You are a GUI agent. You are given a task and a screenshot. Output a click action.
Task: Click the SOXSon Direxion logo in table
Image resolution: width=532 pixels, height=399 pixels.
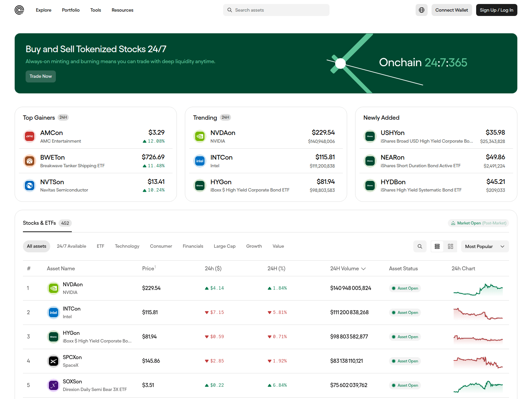point(54,385)
